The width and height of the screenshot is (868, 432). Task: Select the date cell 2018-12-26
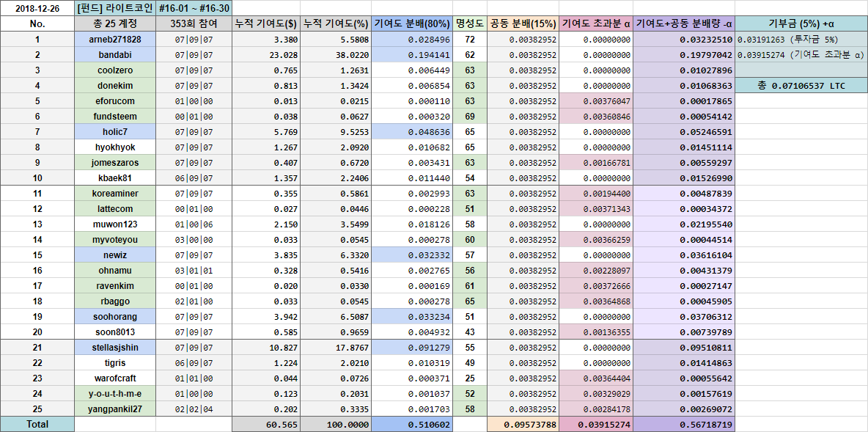pos(37,8)
